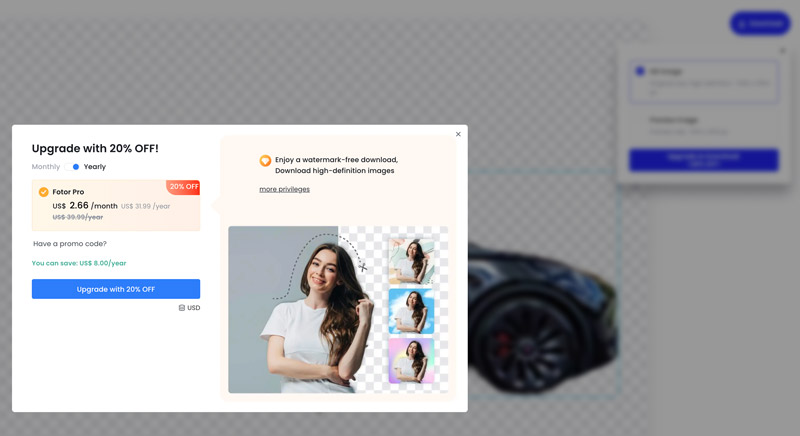The image size is (800, 436).
Task: Click the first woman thumbnail with pastel background
Action: [411, 261]
